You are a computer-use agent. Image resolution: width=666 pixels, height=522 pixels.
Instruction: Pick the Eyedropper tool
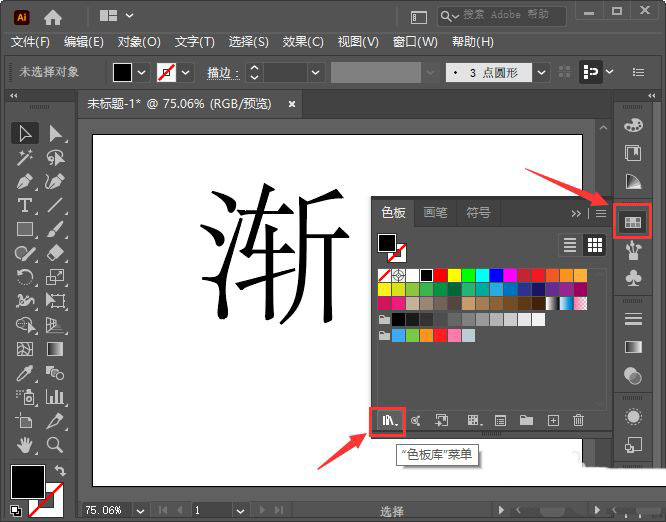(x=25, y=373)
